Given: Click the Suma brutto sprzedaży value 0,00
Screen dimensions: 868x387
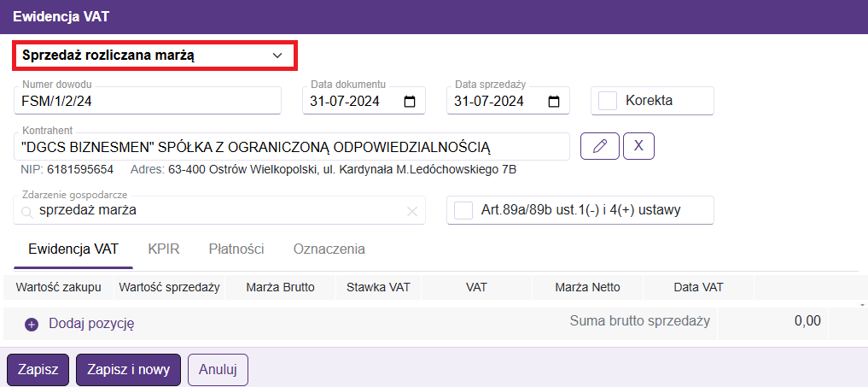Looking at the screenshot, I should tap(807, 321).
